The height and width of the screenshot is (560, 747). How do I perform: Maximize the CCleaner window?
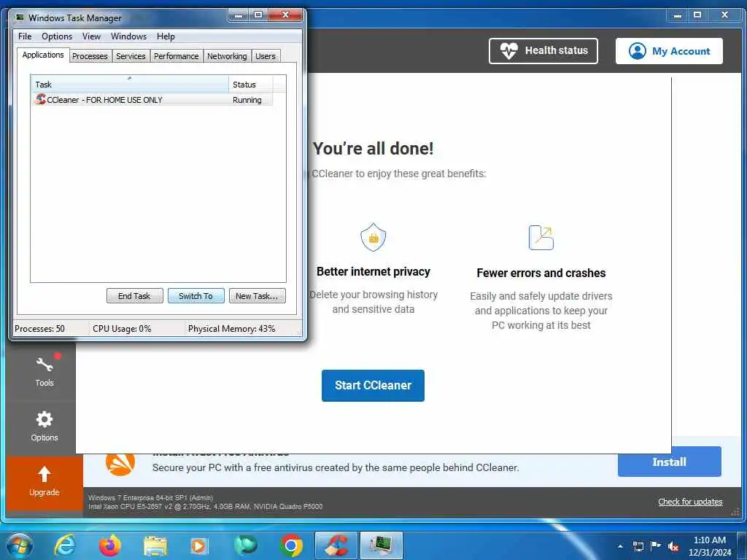click(x=697, y=15)
